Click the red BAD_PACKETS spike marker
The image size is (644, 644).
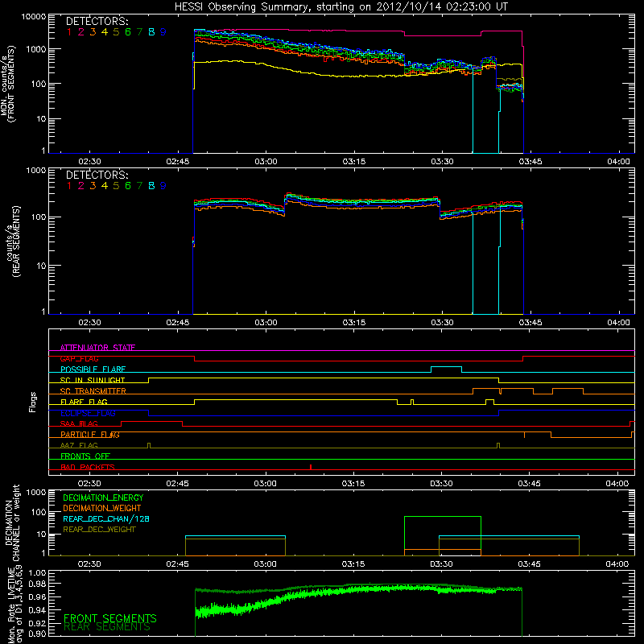[x=311, y=467]
